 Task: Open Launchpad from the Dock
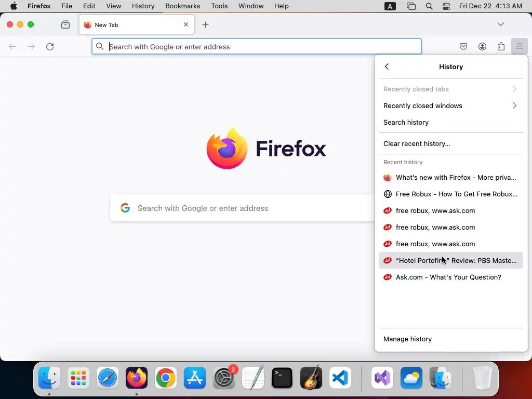78,378
